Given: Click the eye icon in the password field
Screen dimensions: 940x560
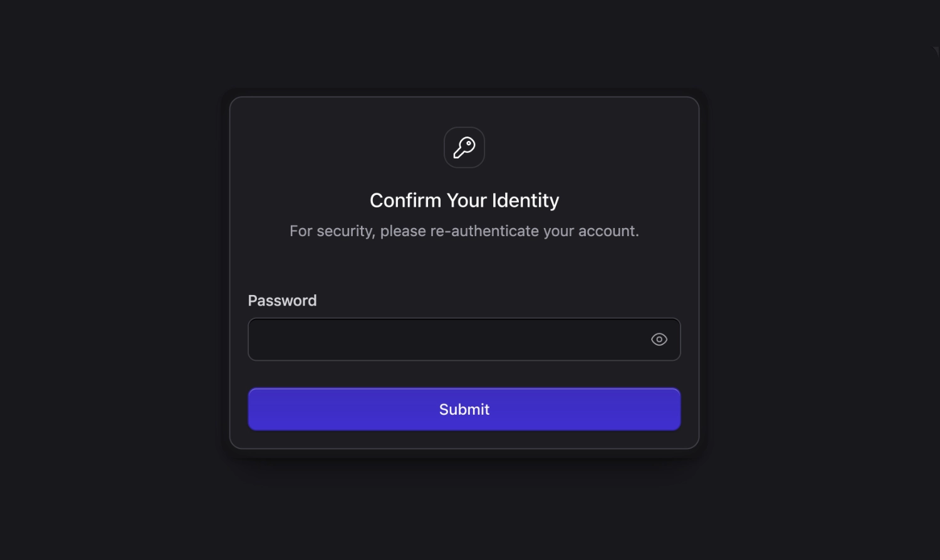Looking at the screenshot, I should pyautogui.click(x=659, y=340).
